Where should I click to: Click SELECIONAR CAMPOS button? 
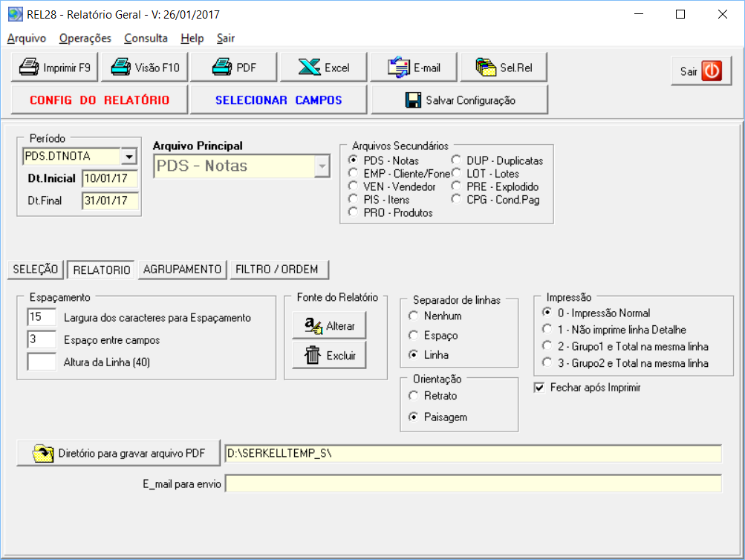click(279, 100)
